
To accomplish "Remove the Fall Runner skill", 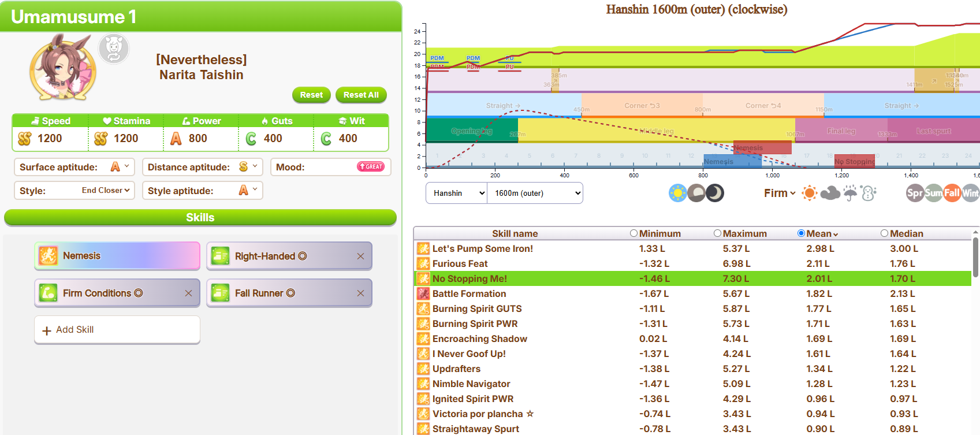I will [360, 293].
